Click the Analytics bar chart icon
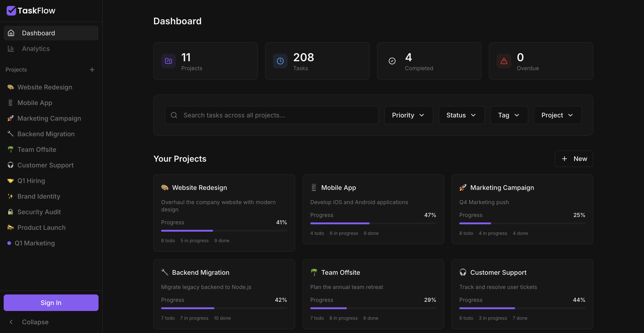The width and height of the screenshot is (644, 333). point(11,49)
